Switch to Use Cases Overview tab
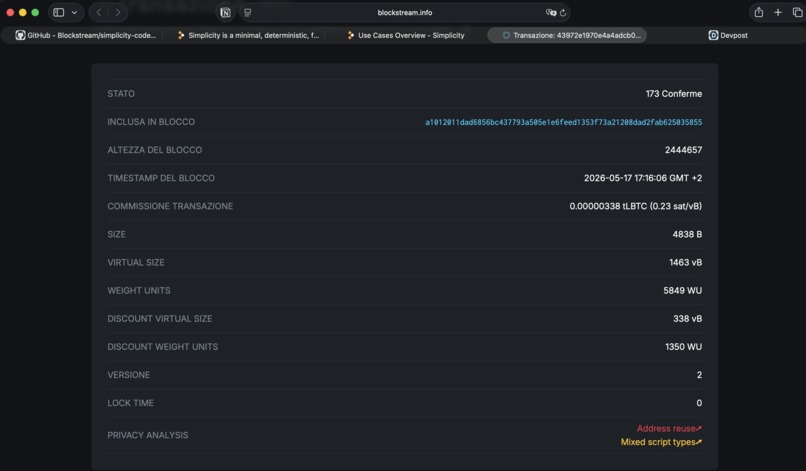Image resolution: width=806 pixels, height=471 pixels. coord(406,35)
